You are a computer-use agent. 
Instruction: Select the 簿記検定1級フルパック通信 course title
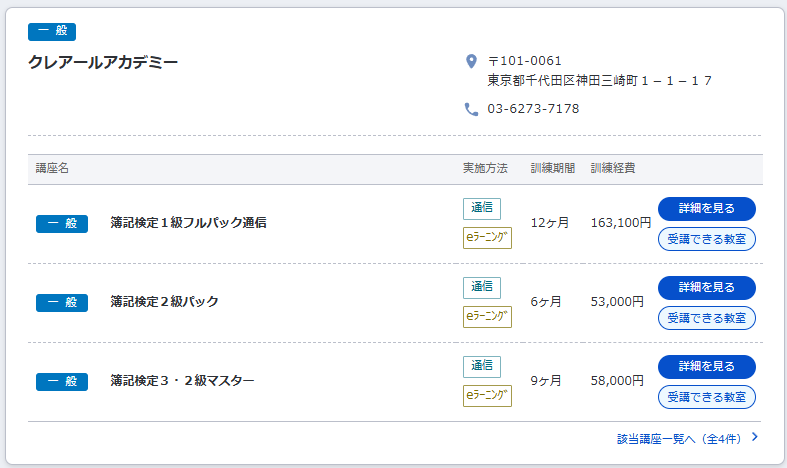[x=188, y=223]
